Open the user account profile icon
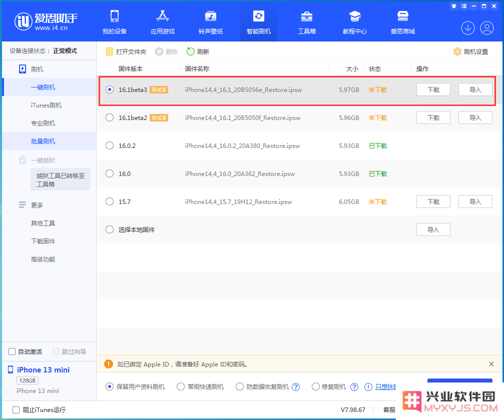Viewport: 504px width, 420px height. [x=487, y=28]
